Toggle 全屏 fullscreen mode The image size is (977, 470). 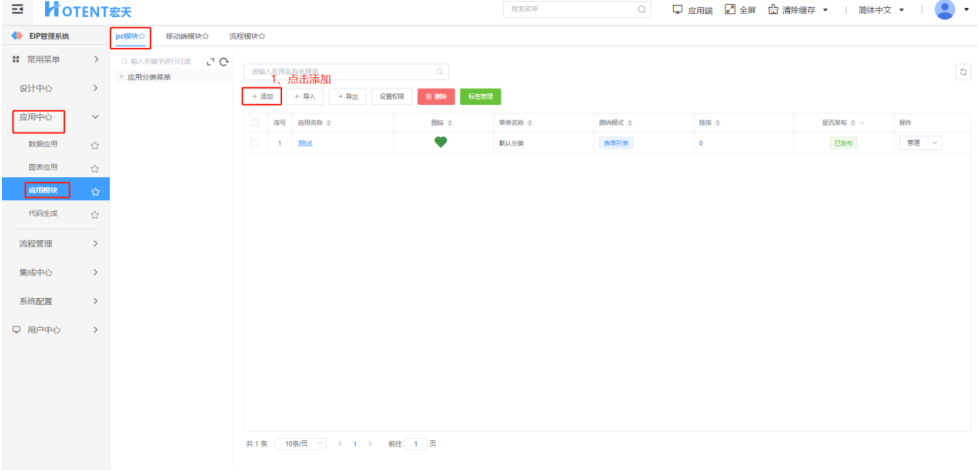tap(730, 9)
